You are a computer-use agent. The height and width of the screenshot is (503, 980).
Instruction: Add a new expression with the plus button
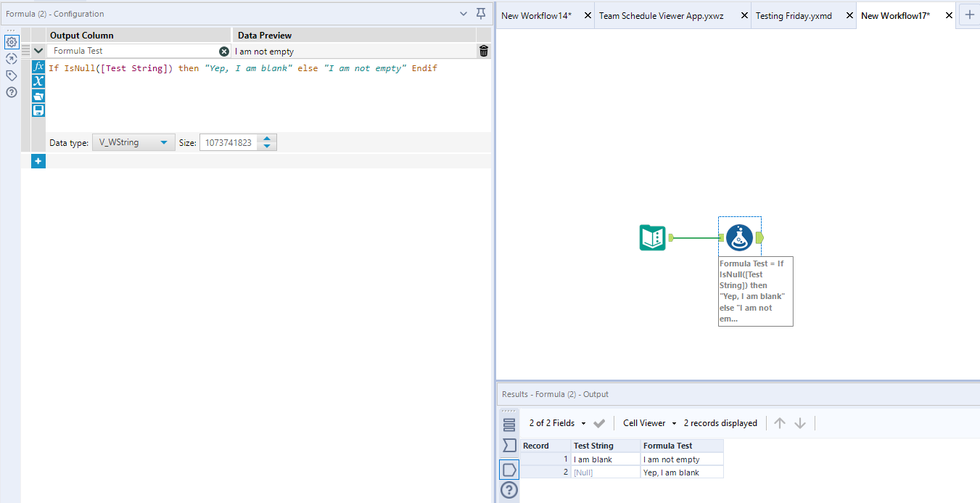click(38, 160)
